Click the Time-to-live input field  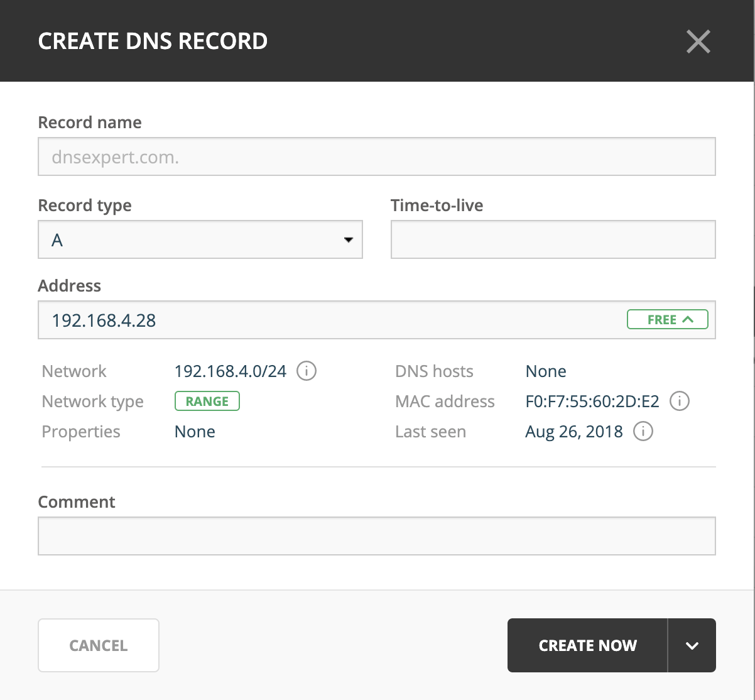coord(553,239)
